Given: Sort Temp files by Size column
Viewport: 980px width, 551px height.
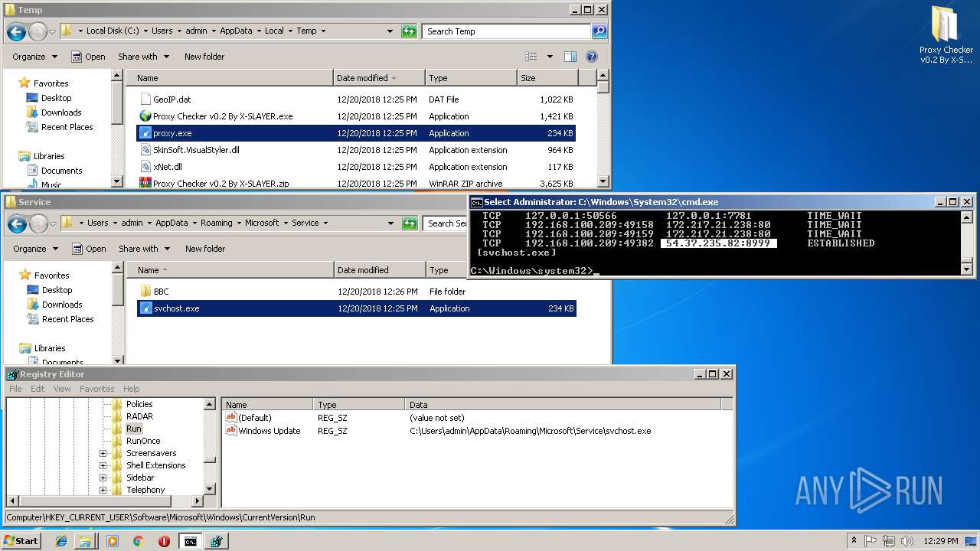Looking at the screenshot, I should click(x=547, y=78).
